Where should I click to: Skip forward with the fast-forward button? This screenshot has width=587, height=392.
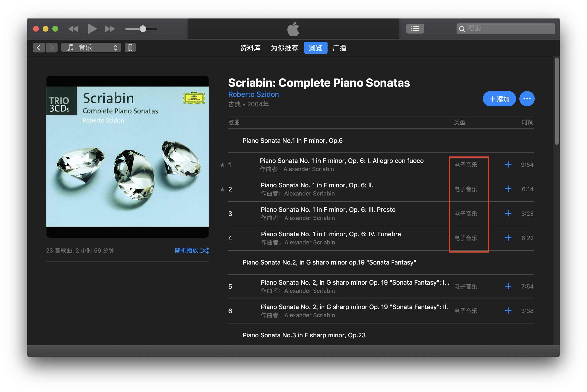point(110,29)
